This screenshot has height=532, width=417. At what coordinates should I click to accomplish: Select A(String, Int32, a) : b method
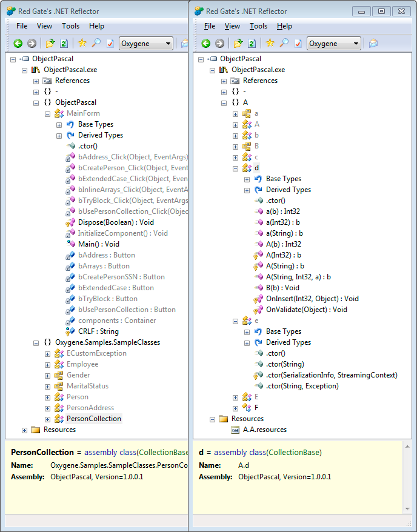point(298,277)
